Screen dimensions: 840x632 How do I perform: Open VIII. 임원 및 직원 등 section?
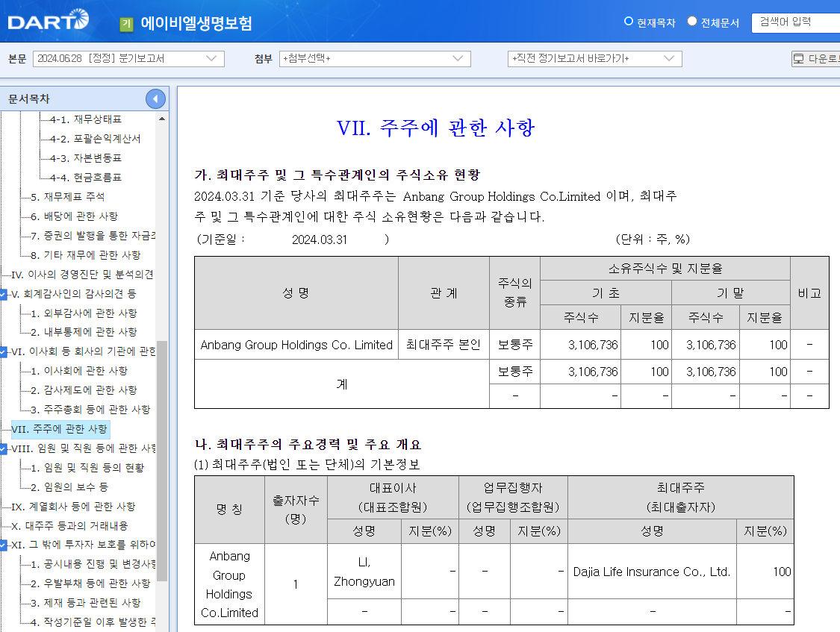[x=83, y=448]
